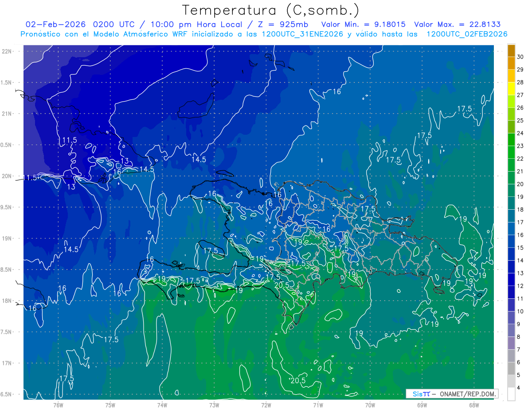Click longitude axis label "72W"
The image size is (532, 411).
266,404
